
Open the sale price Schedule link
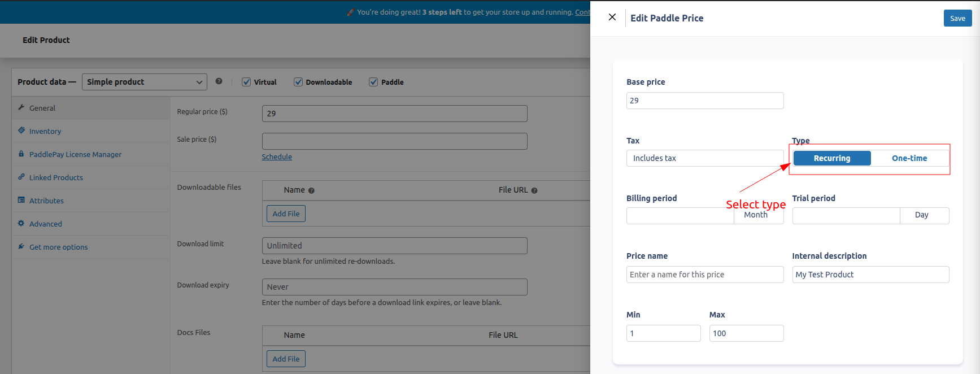pyautogui.click(x=277, y=156)
